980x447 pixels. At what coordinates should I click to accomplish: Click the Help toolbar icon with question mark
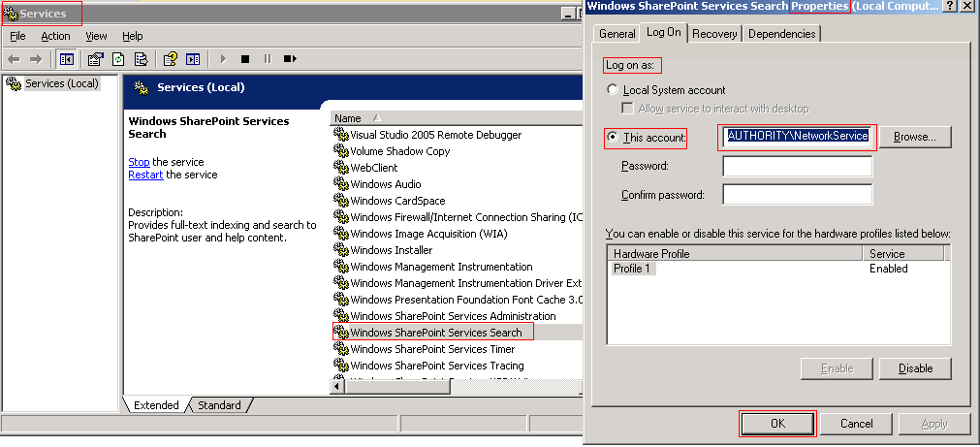[170, 59]
